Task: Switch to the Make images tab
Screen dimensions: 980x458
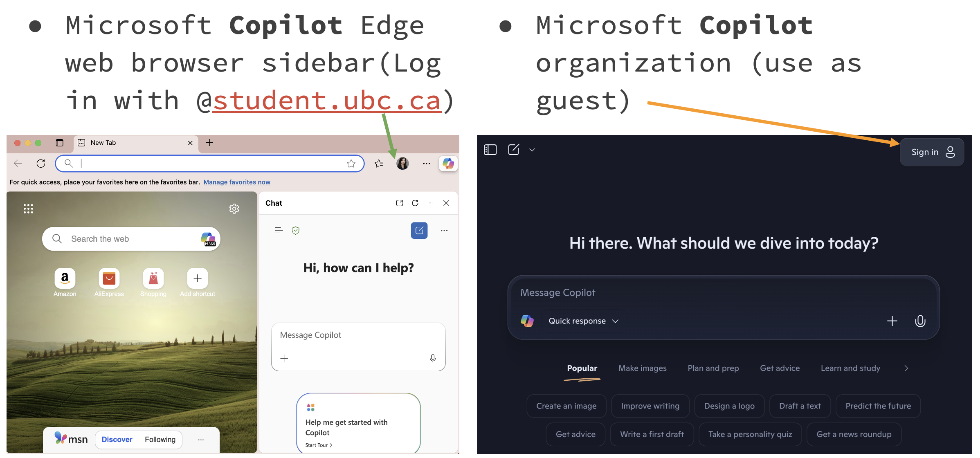Action: pos(642,368)
